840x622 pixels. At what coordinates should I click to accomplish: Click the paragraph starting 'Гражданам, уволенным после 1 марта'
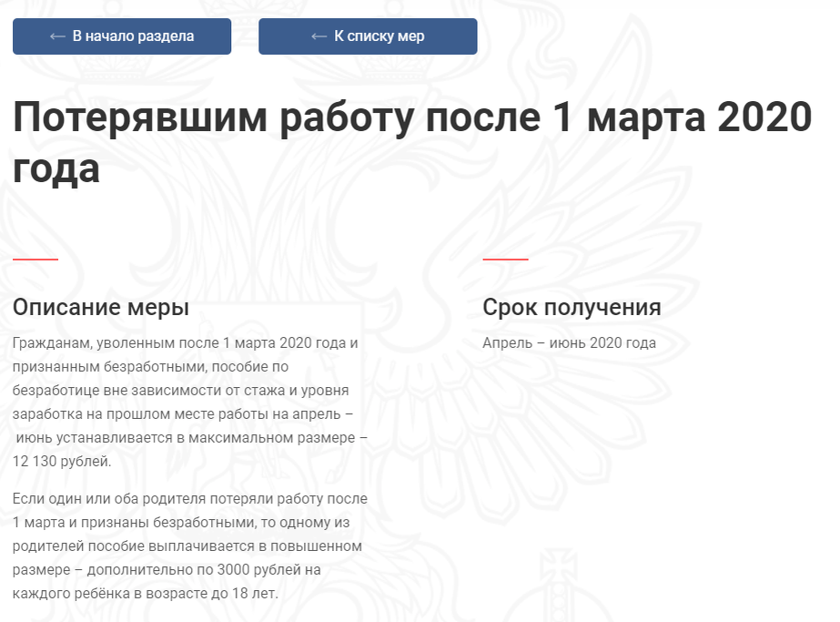(x=190, y=403)
